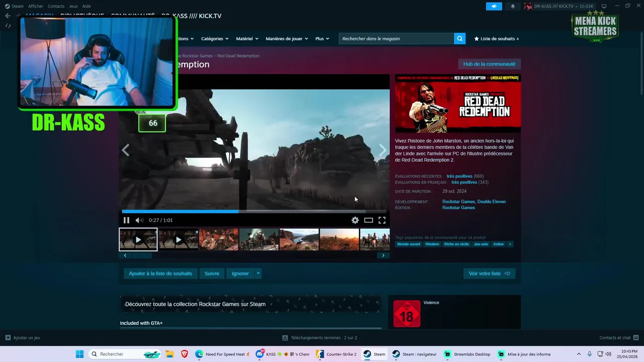Open Steam announcements megaphone button
This screenshot has width=644, height=362.
(494, 6)
